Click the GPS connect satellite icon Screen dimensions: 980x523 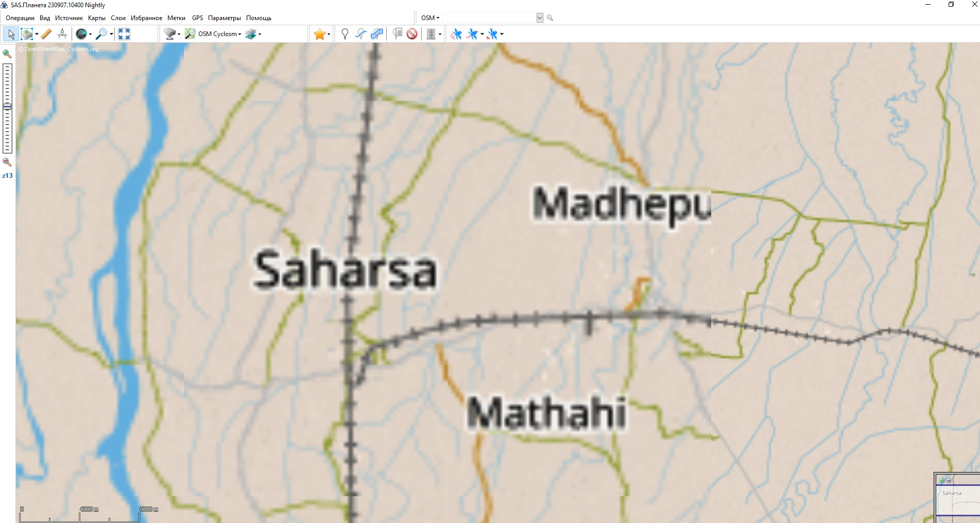(x=456, y=34)
